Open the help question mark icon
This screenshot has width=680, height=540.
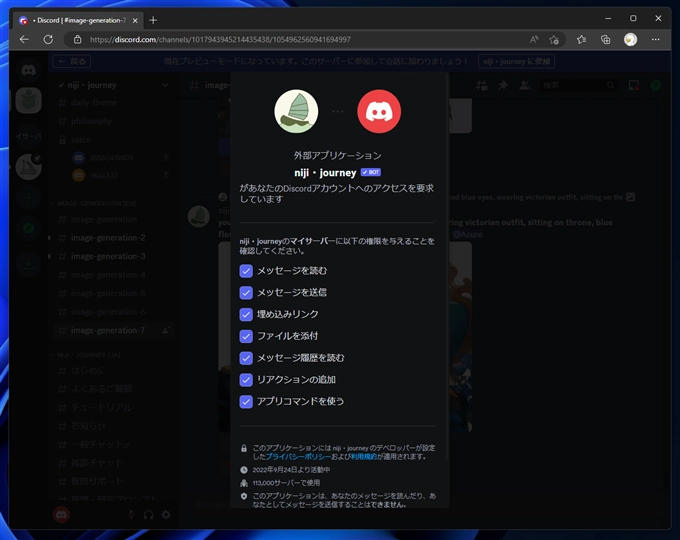point(655,85)
